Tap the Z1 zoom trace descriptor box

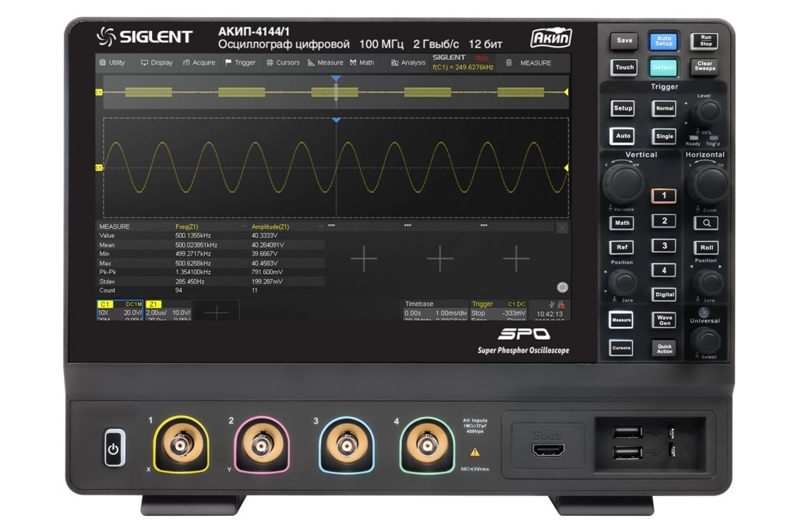pyautogui.click(x=168, y=309)
